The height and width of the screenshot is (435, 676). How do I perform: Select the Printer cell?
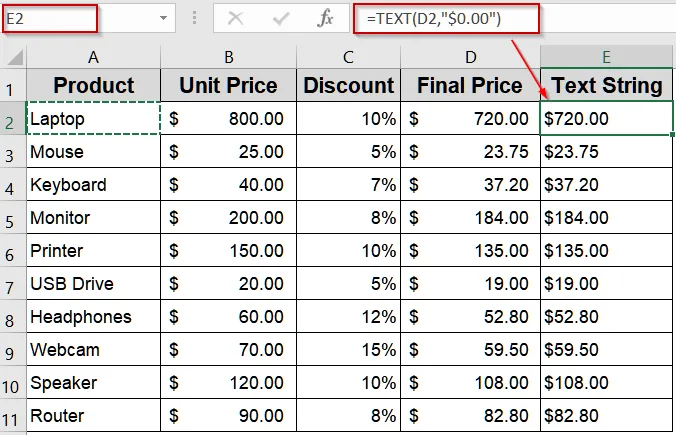pos(94,250)
